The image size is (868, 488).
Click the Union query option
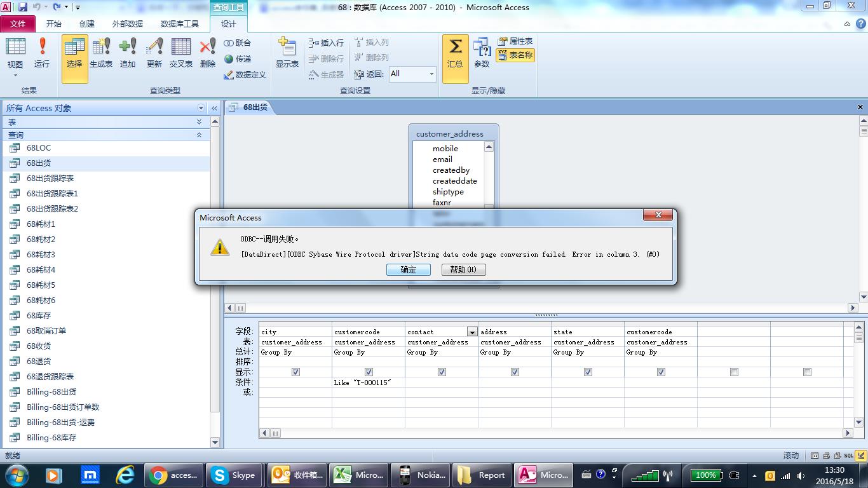[x=238, y=43]
